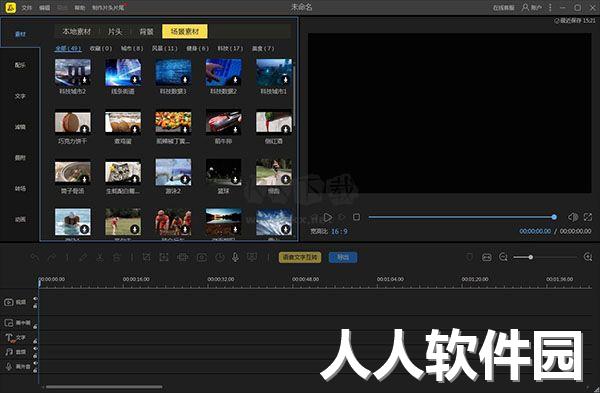Download the 科技数据3 clip
The height and width of the screenshot is (393, 600).
pyautogui.click(x=185, y=80)
